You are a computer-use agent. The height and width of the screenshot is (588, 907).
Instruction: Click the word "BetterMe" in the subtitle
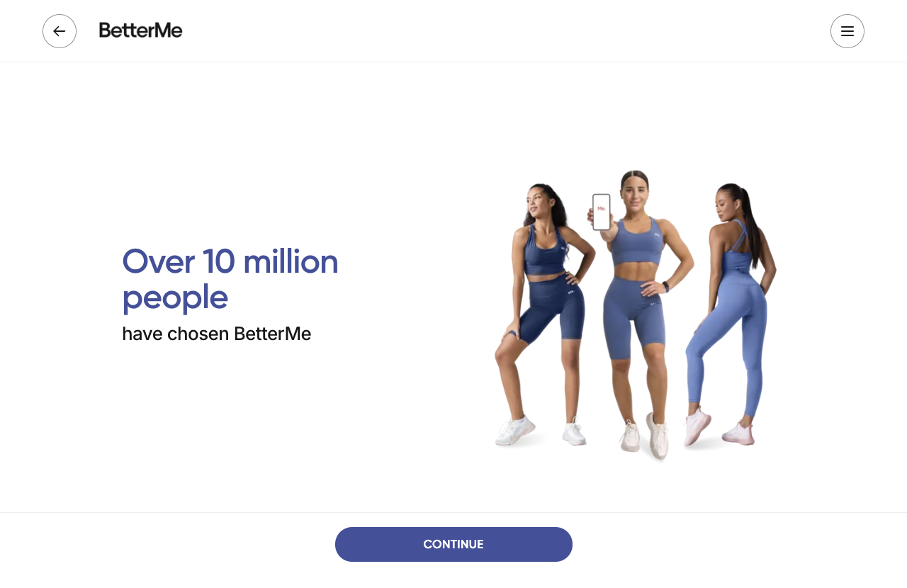tap(273, 334)
